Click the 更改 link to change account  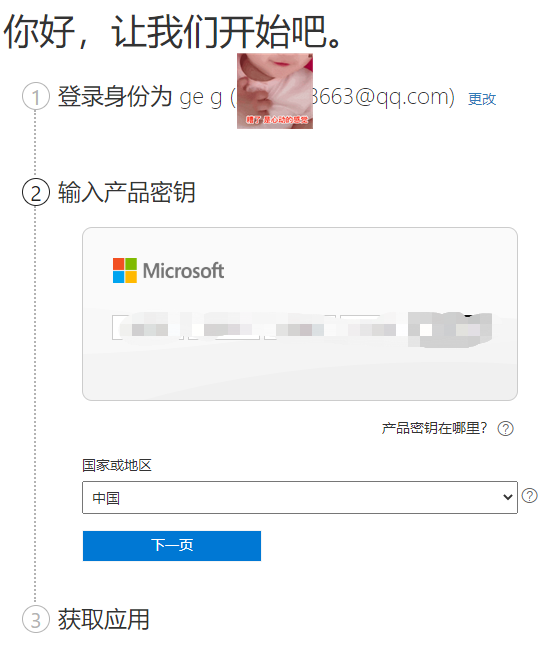coord(482,99)
